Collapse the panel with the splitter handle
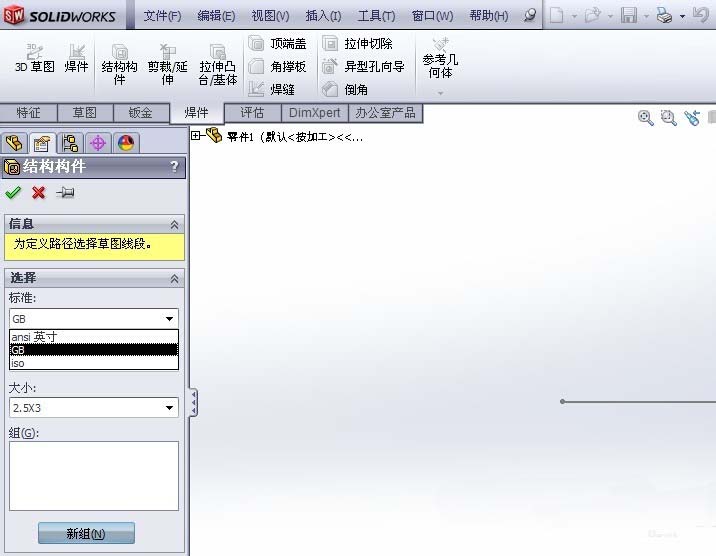The height and width of the screenshot is (556, 716). pos(194,402)
